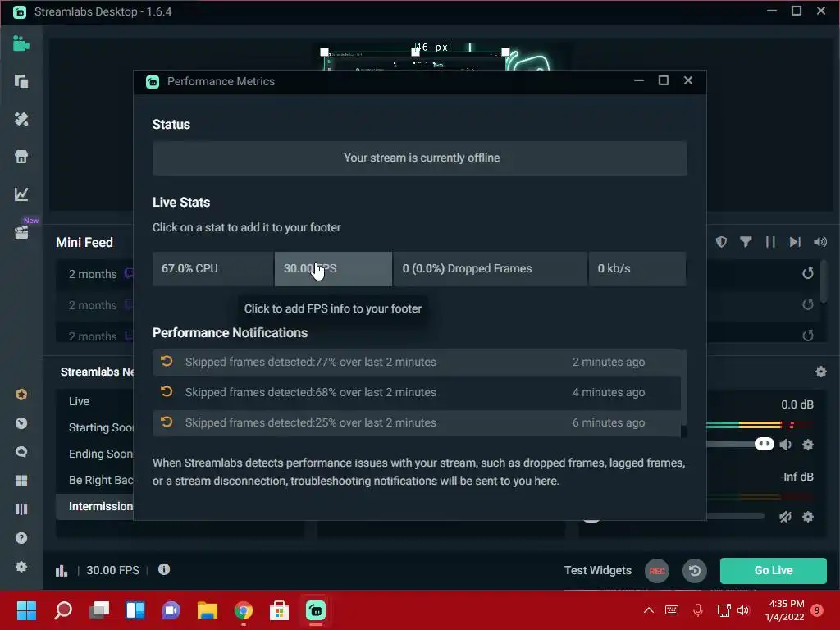Pause the alert queue

point(770,242)
